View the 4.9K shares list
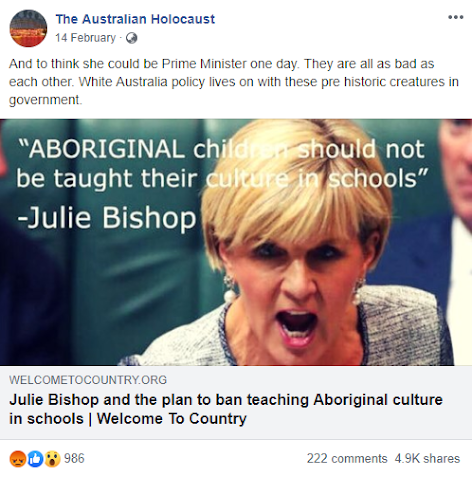This screenshot has height=477, width=472. tap(427, 459)
